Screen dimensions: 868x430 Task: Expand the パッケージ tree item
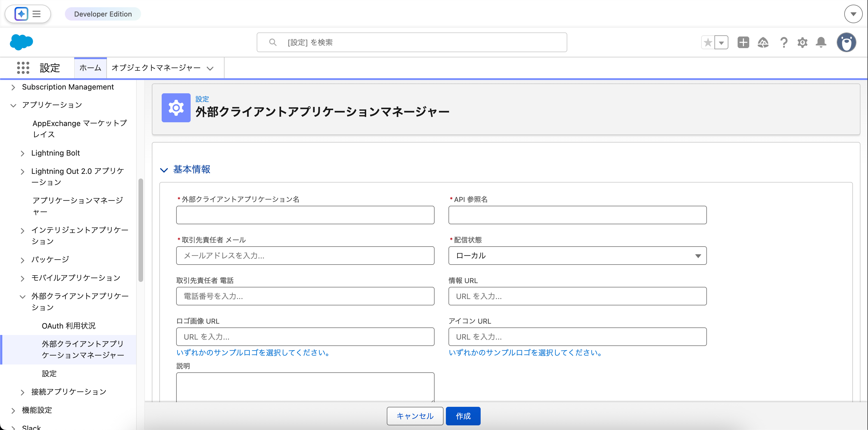(x=23, y=260)
